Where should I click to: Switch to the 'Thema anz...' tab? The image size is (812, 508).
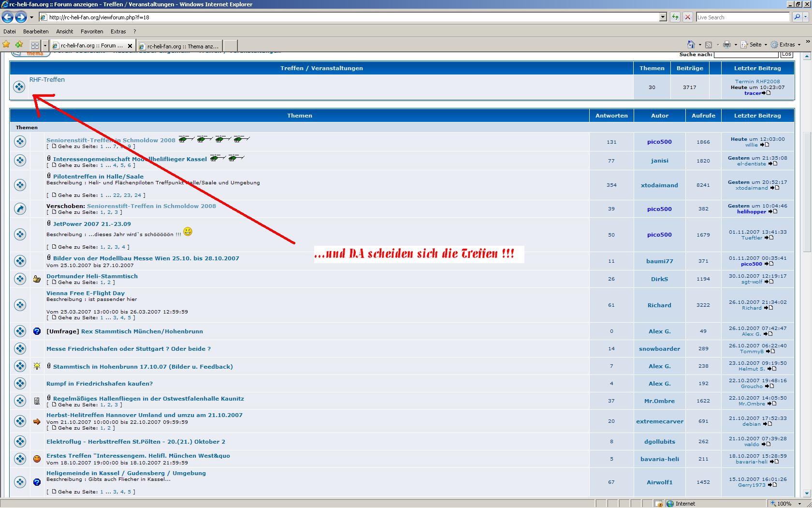(180, 46)
